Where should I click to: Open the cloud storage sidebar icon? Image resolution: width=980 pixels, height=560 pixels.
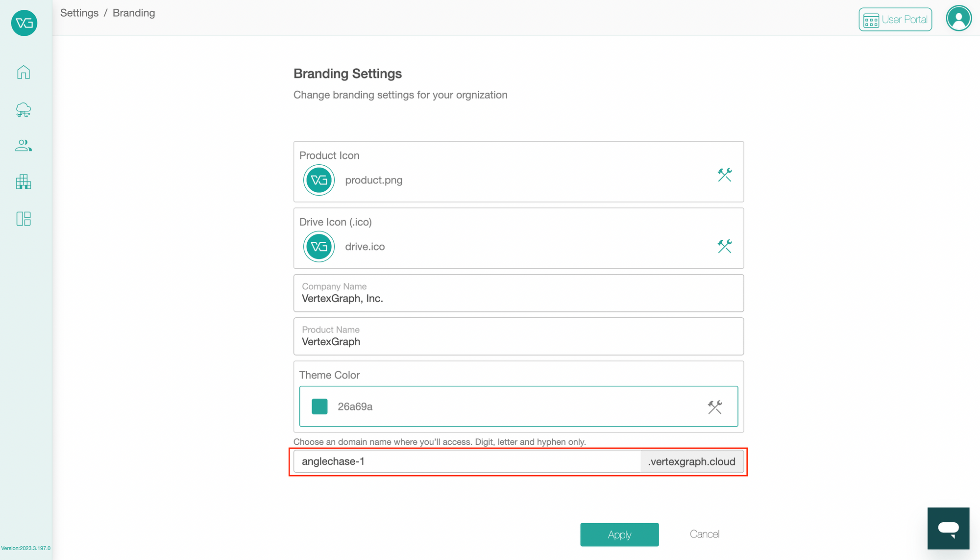click(24, 110)
